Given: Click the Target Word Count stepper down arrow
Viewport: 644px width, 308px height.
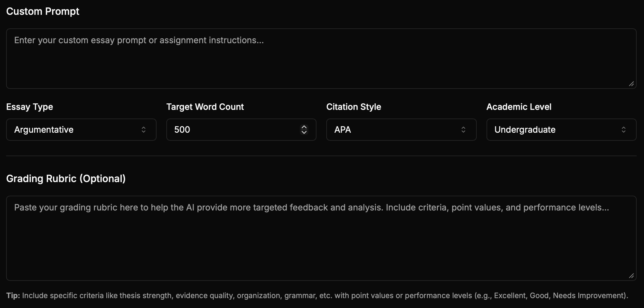Looking at the screenshot, I should tap(304, 133).
